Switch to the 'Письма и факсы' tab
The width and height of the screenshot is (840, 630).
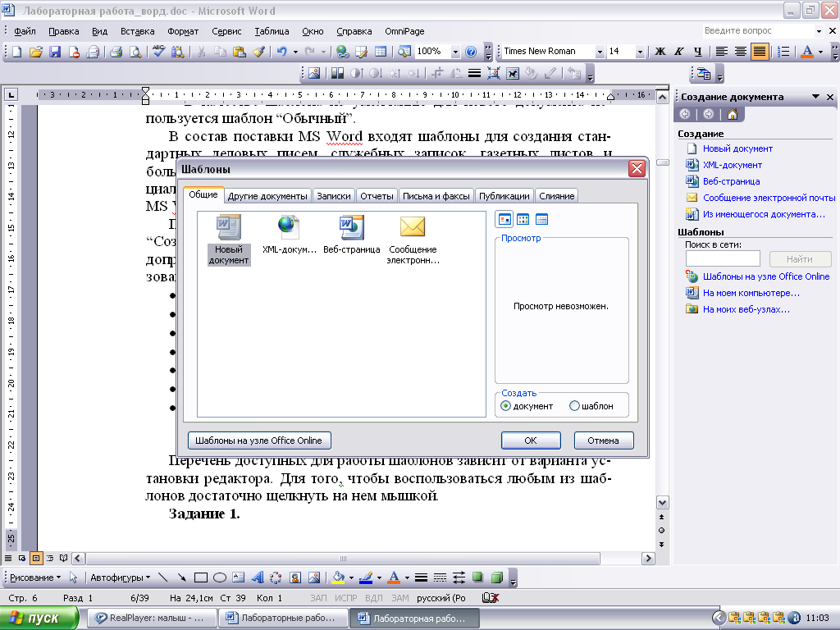click(436, 196)
